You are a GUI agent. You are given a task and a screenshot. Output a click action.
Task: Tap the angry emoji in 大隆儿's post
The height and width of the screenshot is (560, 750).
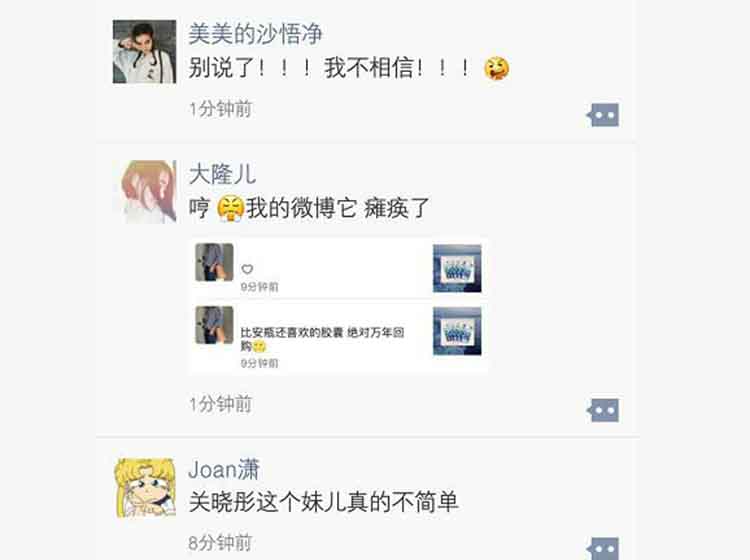click(x=231, y=209)
